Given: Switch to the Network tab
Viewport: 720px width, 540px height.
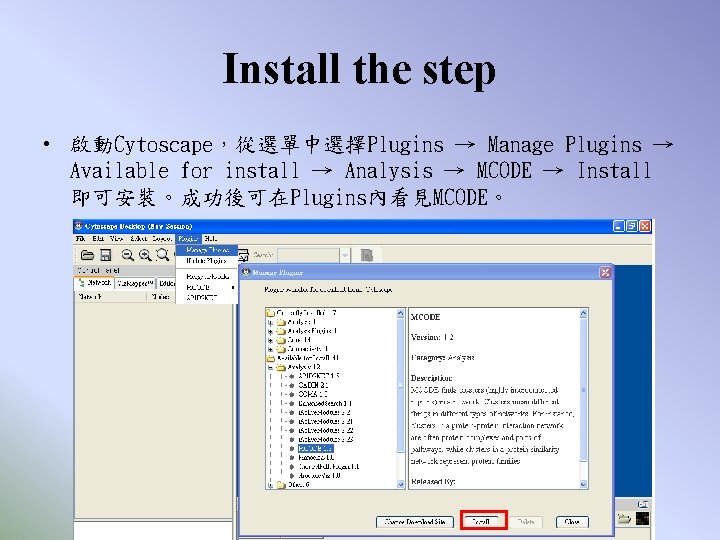Looking at the screenshot, I should 95,283.
